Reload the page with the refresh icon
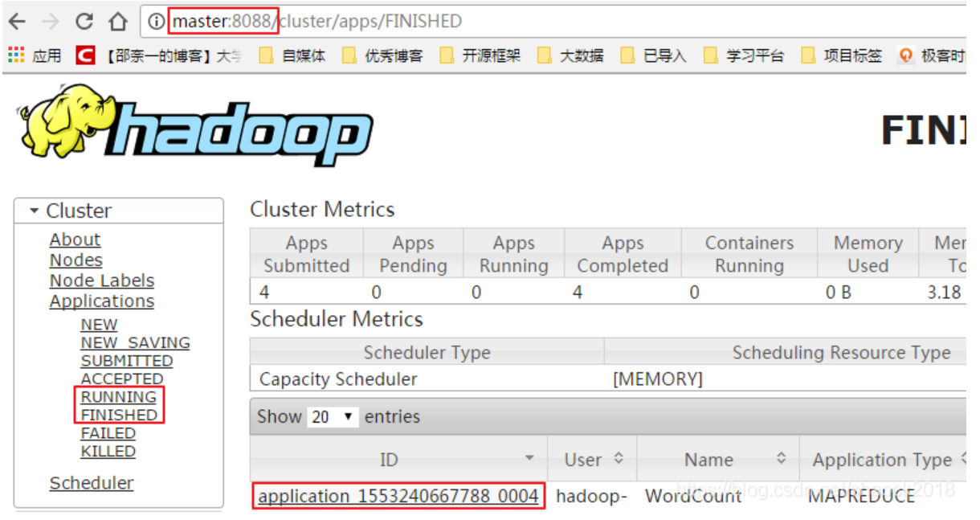Screen dimensions: 980x520 pyautogui.click(x=84, y=21)
